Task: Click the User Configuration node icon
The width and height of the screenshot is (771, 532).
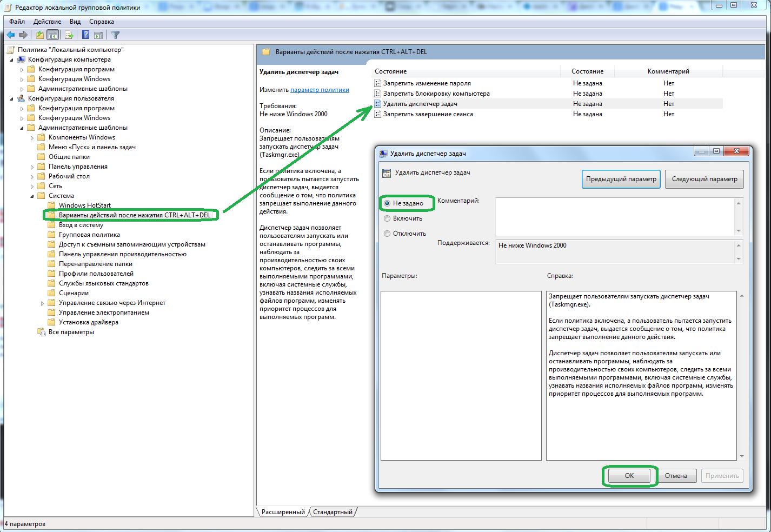Action: [x=21, y=98]
